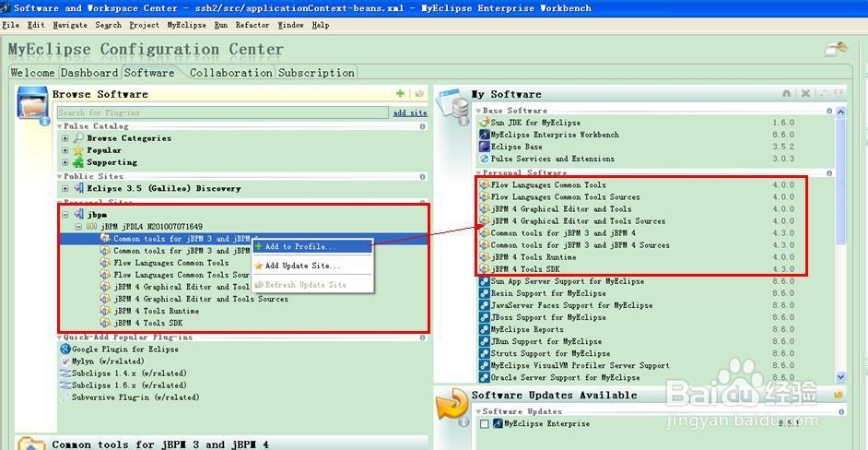This screenshot has height=450, width=868.
Task: Click the refresh icon beside the green plus
Action: pyautogui.click(x=419, y=94)
